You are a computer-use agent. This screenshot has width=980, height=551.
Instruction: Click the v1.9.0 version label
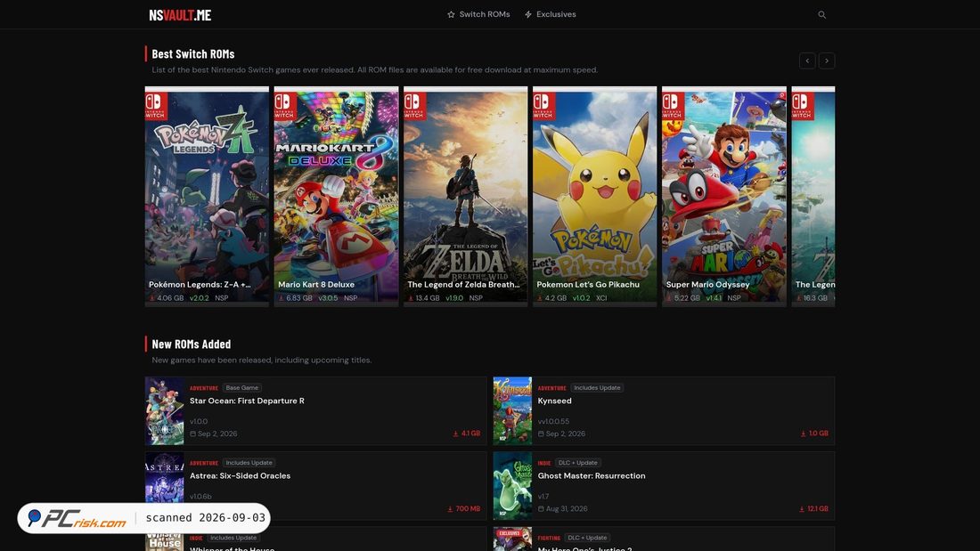(x=454, y=298)
